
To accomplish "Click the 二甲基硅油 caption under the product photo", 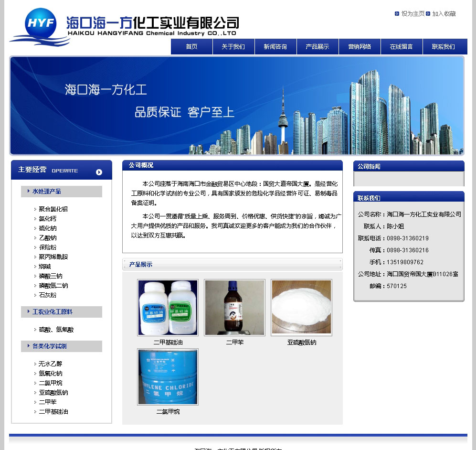I will [168, 343].
